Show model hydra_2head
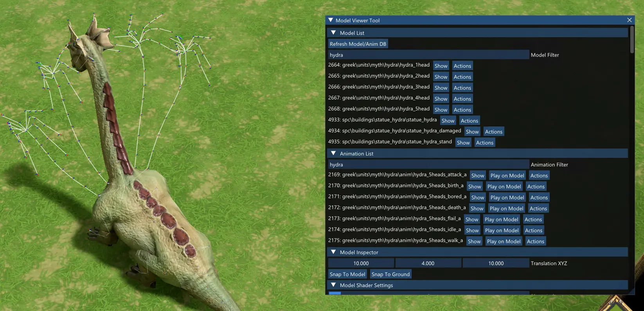 coord(441,77)
